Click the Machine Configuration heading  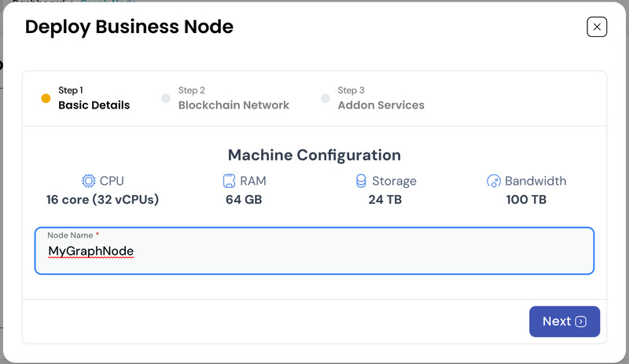314,155
